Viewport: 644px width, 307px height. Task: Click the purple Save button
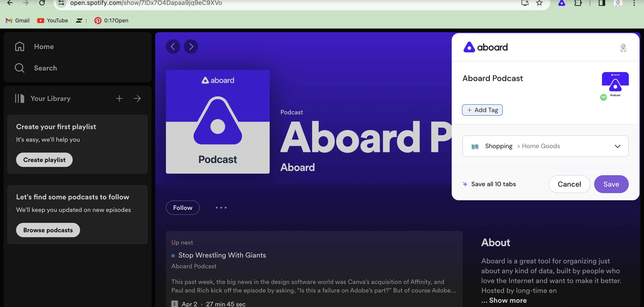coord(611,184)
